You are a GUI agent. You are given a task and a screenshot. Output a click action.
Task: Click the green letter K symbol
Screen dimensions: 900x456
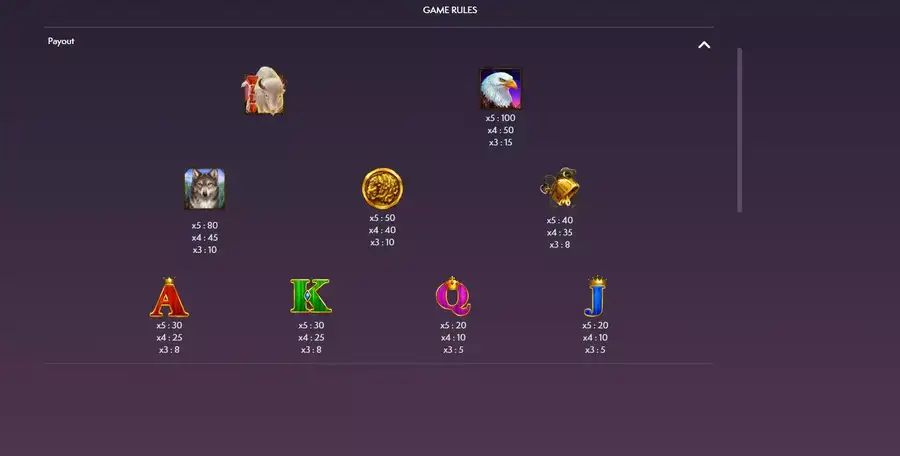(x=311, y=296)
